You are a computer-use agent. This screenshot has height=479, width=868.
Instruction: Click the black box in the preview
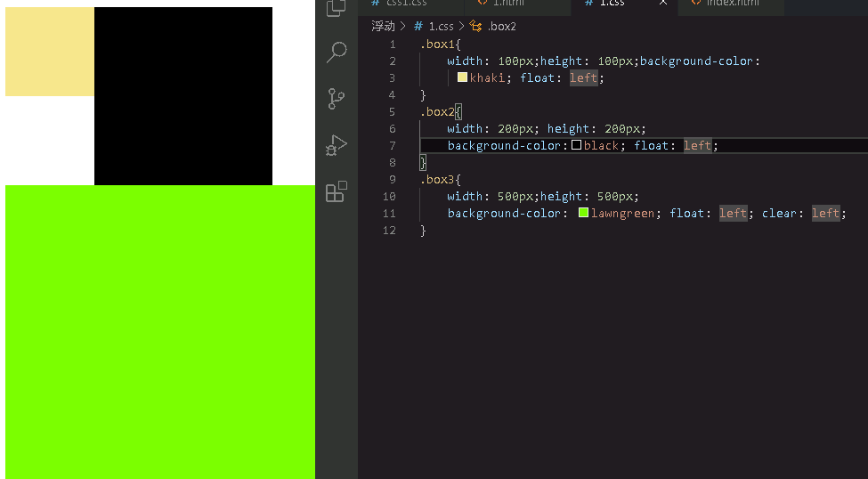(x=183, y=96)
